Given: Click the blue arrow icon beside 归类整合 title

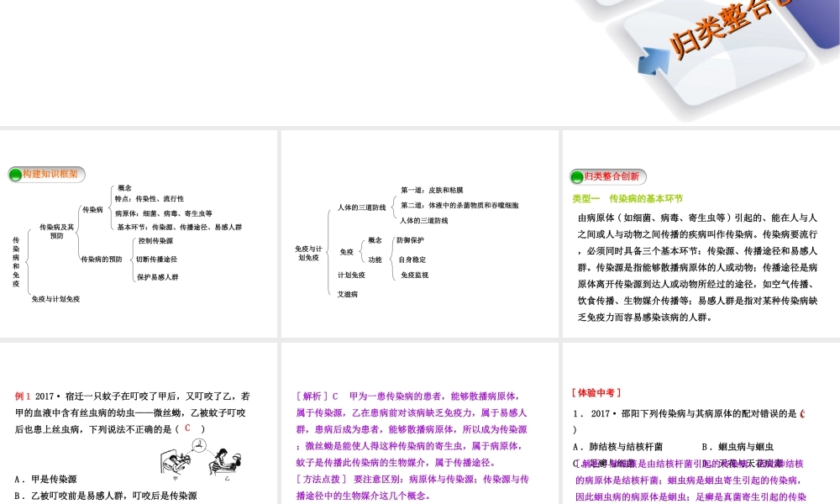Looking at the screenshot, I should 654,60.
